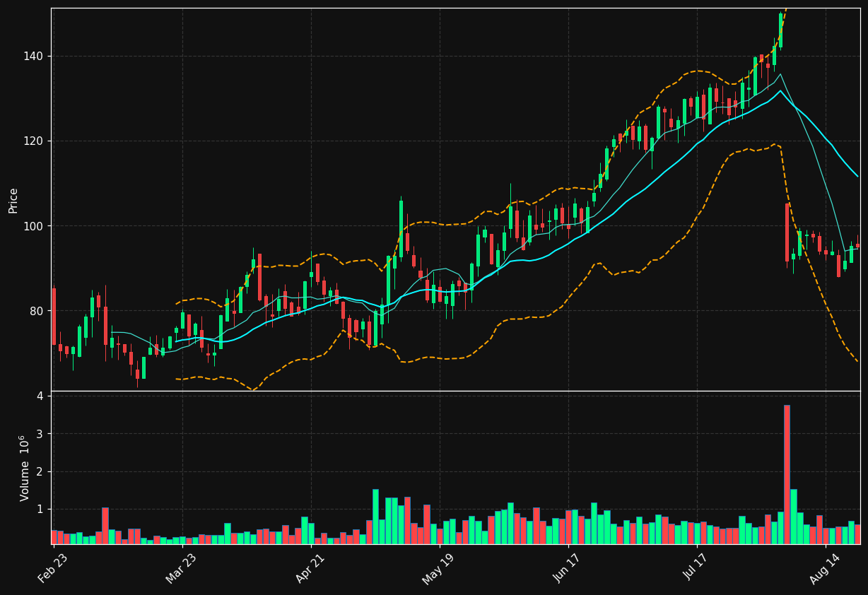The height and width of the screenshot is (595, 868).
Task: Select the large red gap-down candlestick
Action: (x=787, y=232)
